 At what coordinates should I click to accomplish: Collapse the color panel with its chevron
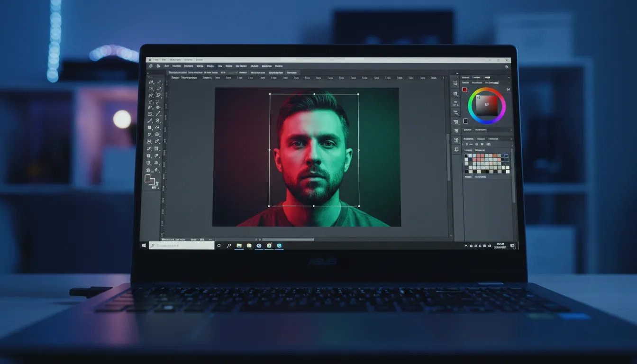[x=510, y=77]
